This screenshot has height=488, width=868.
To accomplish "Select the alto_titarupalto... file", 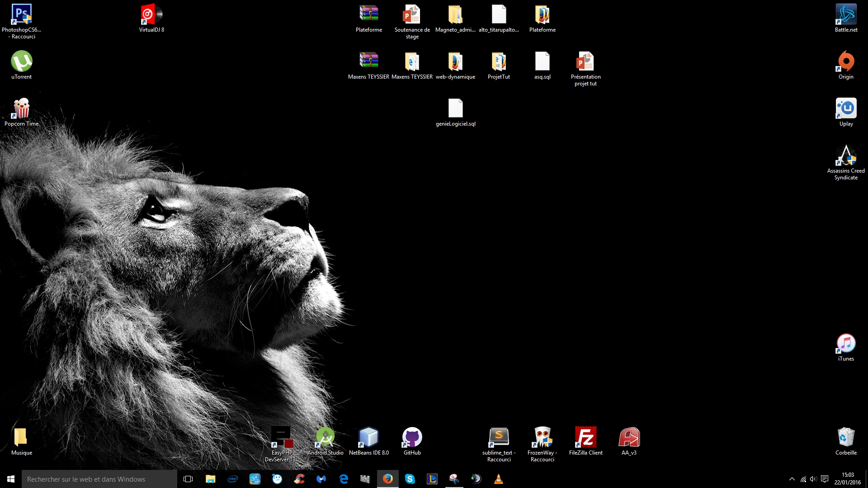I will coord(499,19).
